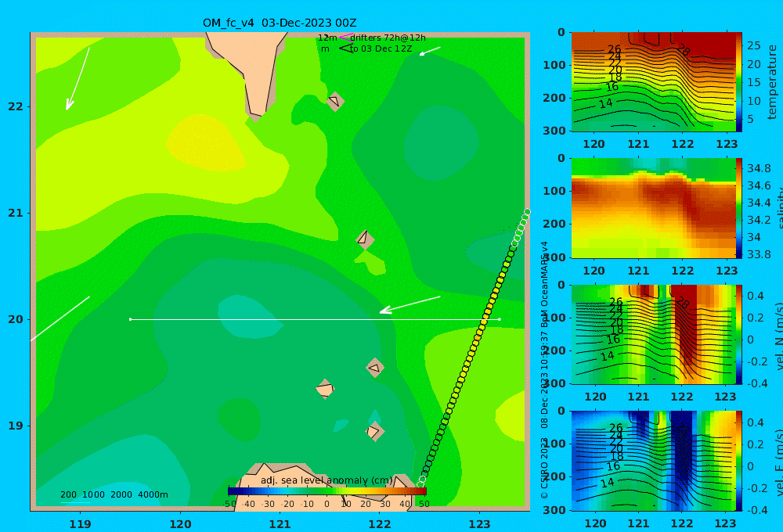Screen dimensions: 783x532
Task: Select the 'to 03 Dec 12Z' legend label
Action: [381, 49]
